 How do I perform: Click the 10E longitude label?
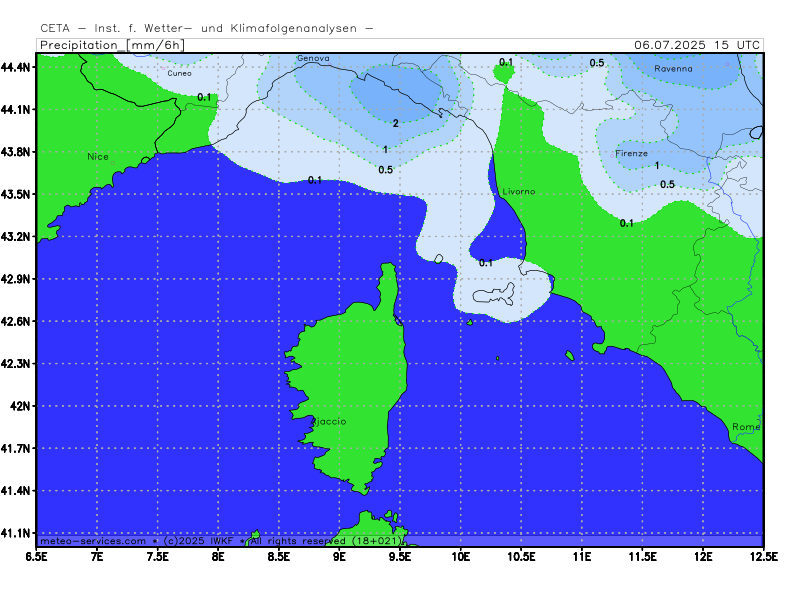pyautogui.click(x=461, y=556)
